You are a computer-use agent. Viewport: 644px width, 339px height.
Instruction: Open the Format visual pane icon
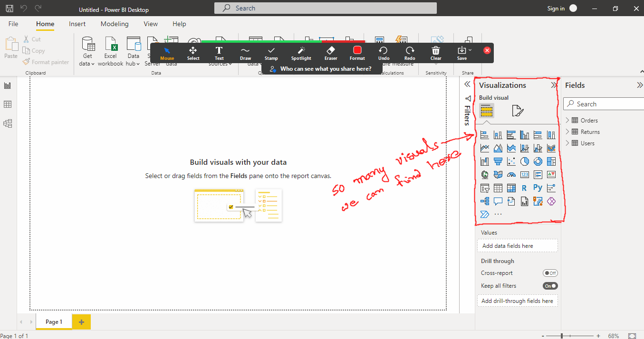(518, 111)
